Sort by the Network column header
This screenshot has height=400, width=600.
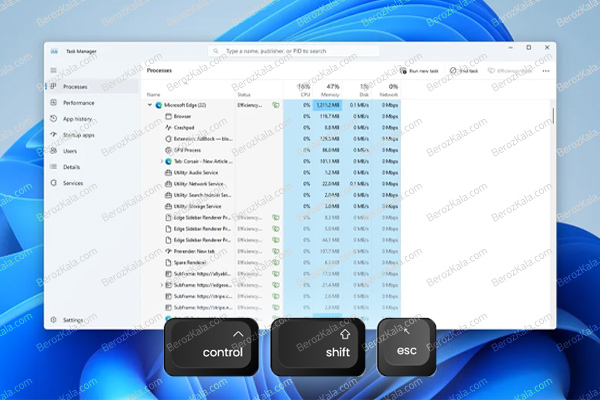click(386, 90)
